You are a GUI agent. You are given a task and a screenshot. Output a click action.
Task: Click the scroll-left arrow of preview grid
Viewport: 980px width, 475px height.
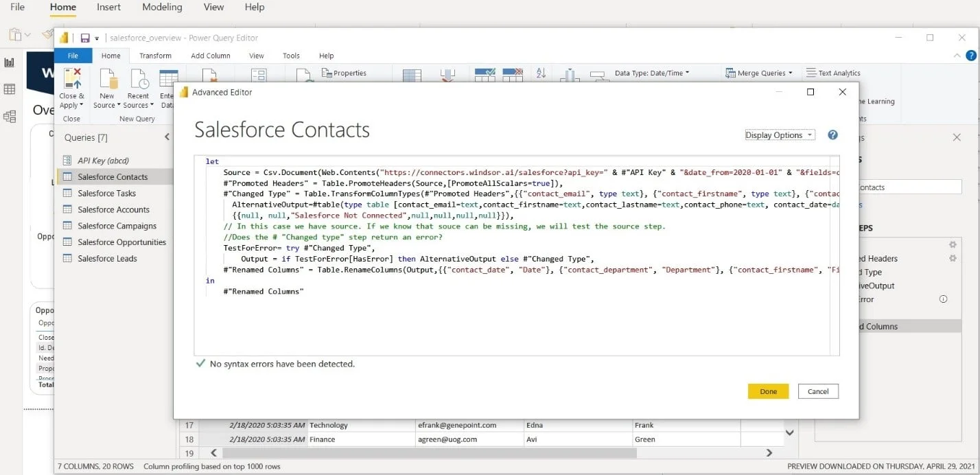point(213,453)
